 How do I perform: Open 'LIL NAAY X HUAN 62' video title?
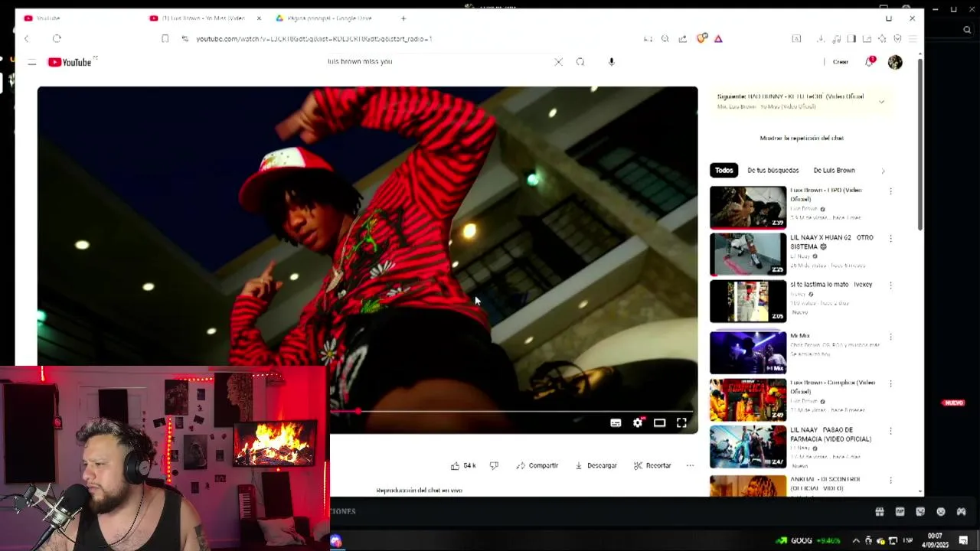[831, 242]
